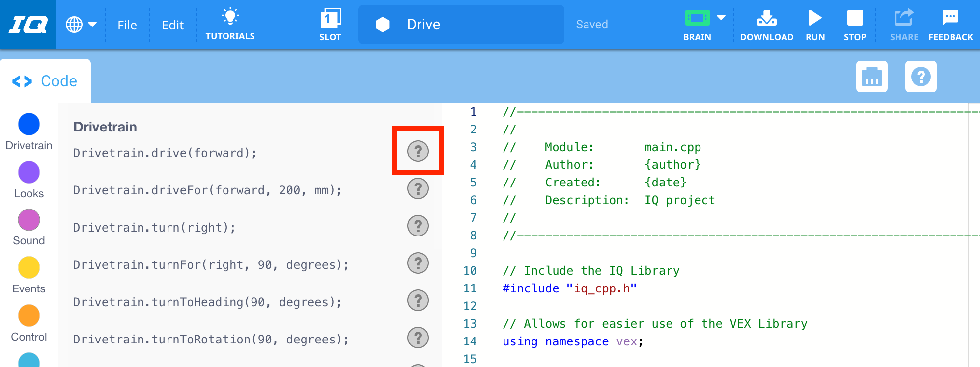This screenshot has height=367, width=980.
Task: Open the File menu
Action: pyautogui.click(x=127, y=25)
